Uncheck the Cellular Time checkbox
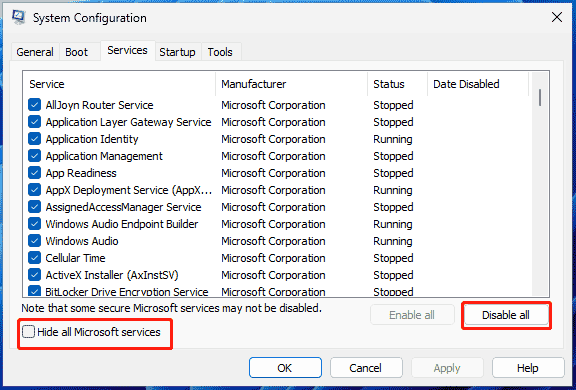 coord(35,258)
